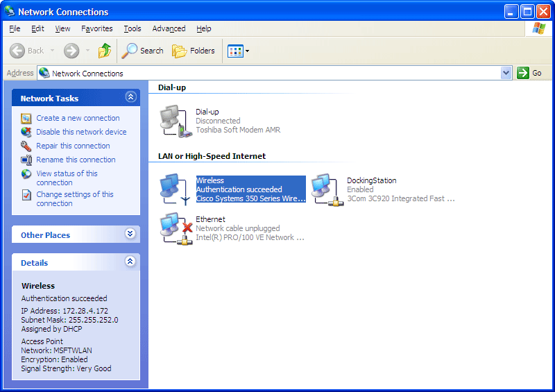Select the Ethernet unplugged connection icon
Viewport: 555px width, 392px height.
coord(175,228)
